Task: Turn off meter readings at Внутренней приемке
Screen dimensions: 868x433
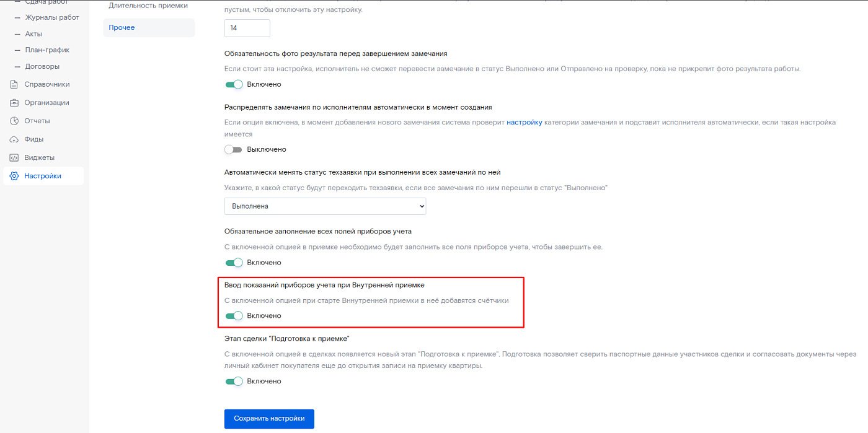Action: click(x=234, y=316)
